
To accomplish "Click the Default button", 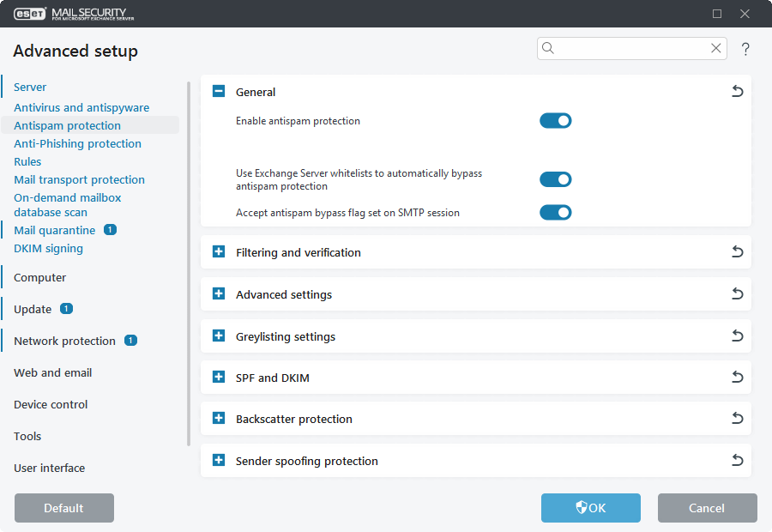I will point(63,507).
